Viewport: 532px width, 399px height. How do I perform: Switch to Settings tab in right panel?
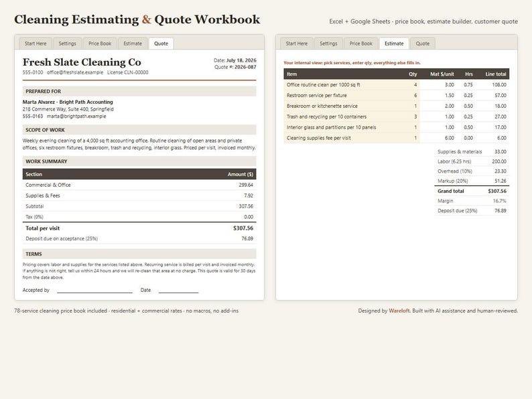pyautogui.click(x=328, y=44)
